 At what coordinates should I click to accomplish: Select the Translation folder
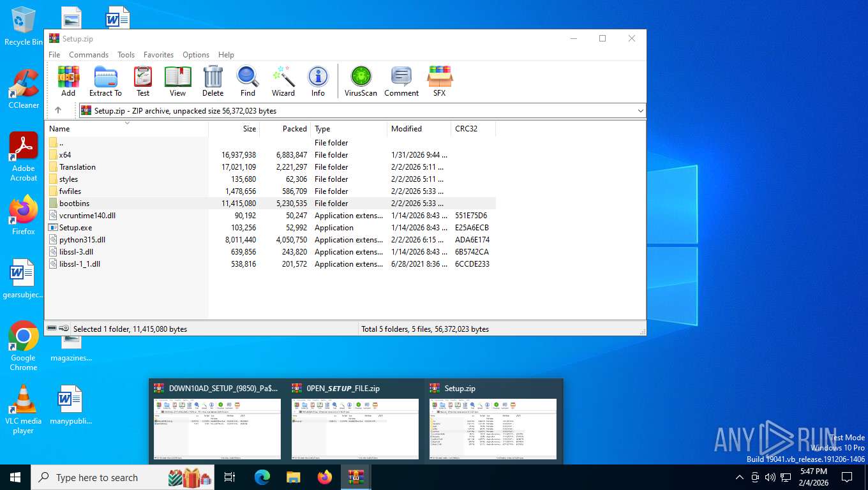point(270,167)
